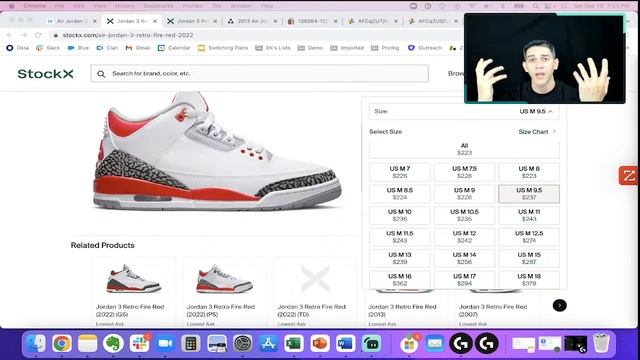Launch Zoom from the dock
Image resolution: width=640 pixels, height=360 pixels.
tap(165, 344)
